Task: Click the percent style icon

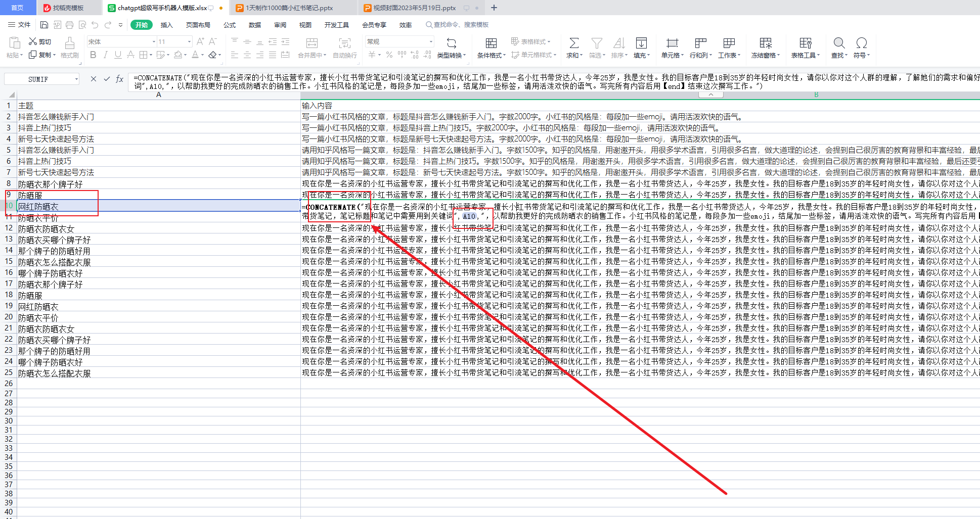Action: (389, 55)
